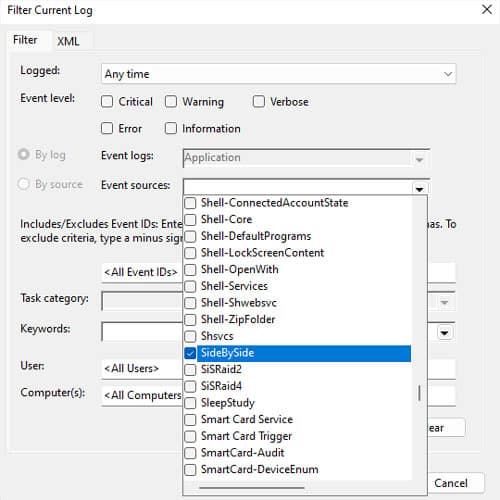
Task: Uncheck the SideBySide source
Action: click(190, 353)
